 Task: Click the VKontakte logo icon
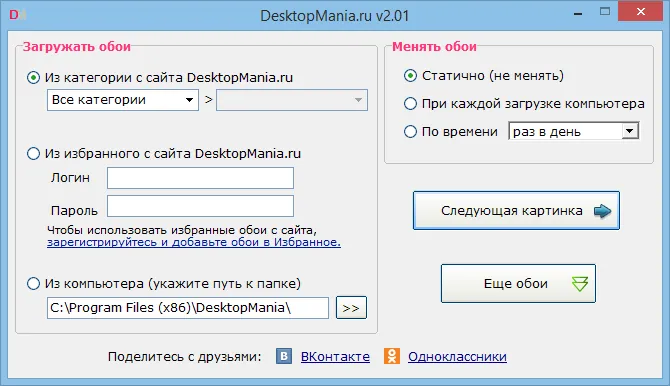pyautogui.click(x=284, y=356)
